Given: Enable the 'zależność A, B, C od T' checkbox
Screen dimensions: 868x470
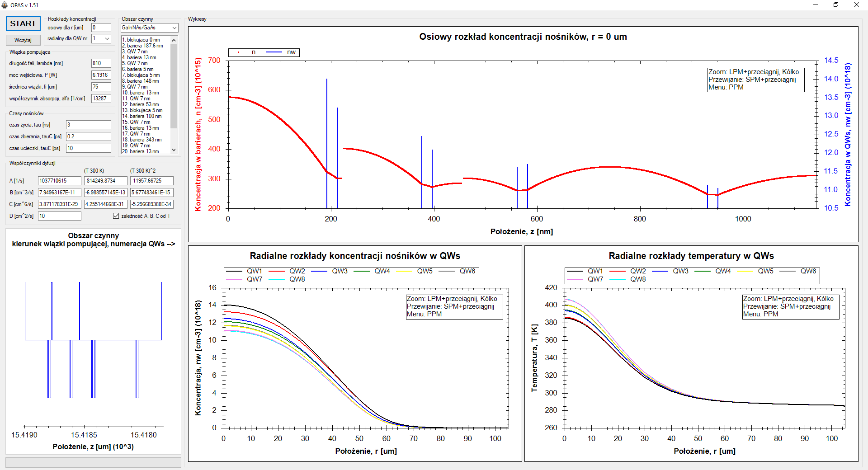Looking at the screenshot, I should tap(116, 216).
